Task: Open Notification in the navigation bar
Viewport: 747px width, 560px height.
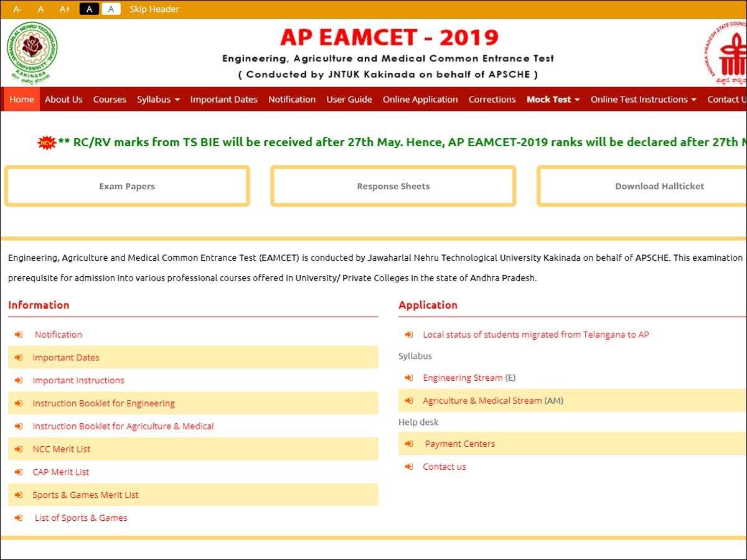Action: [292, 100]
